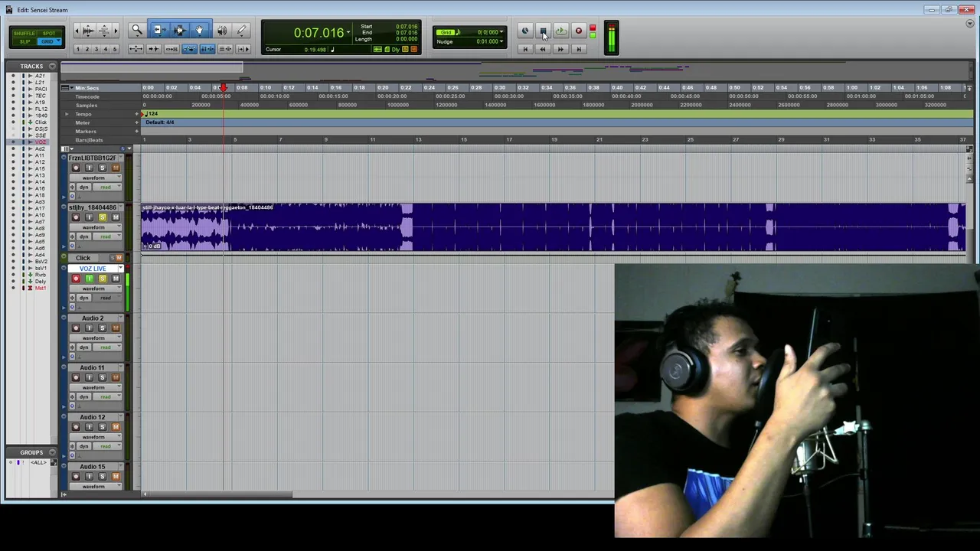The height and width of the screenshot is (551, 980).
Task: Click zoom preset 3 button
Action: 96,49
